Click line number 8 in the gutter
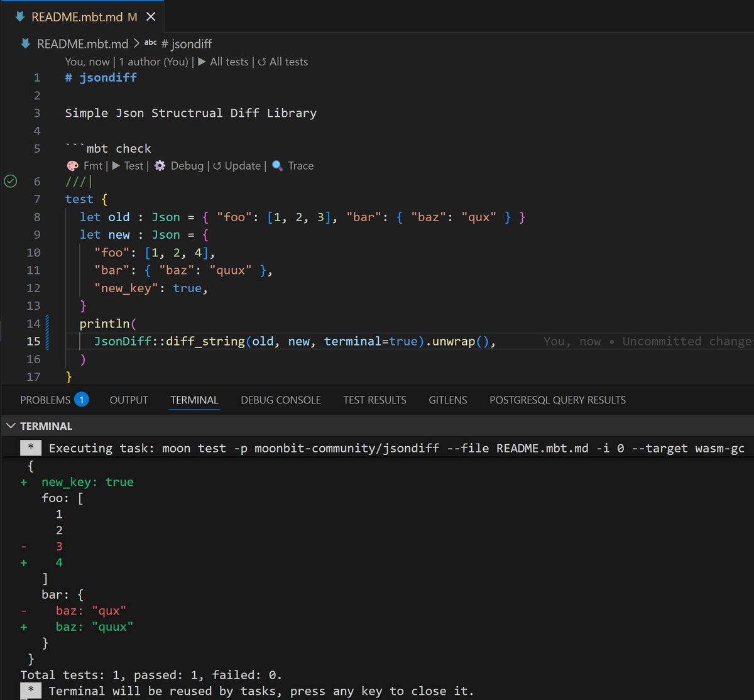This screenshot has width=754, height=700. [x=36, y=217]
